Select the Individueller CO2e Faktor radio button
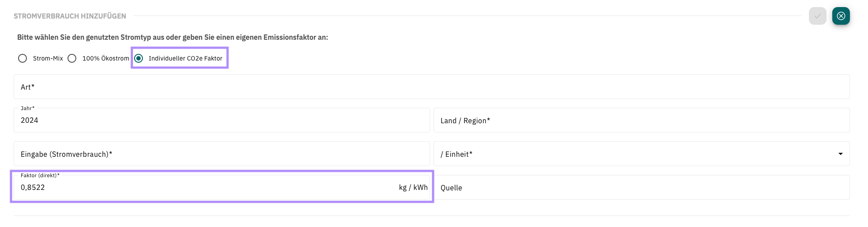This screenshot has width=868, height=227. pos(138,58)
